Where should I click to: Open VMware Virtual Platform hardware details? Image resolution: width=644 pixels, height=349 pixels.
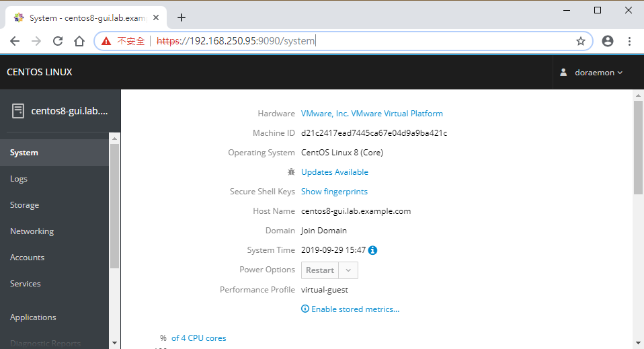coord(372,114)
